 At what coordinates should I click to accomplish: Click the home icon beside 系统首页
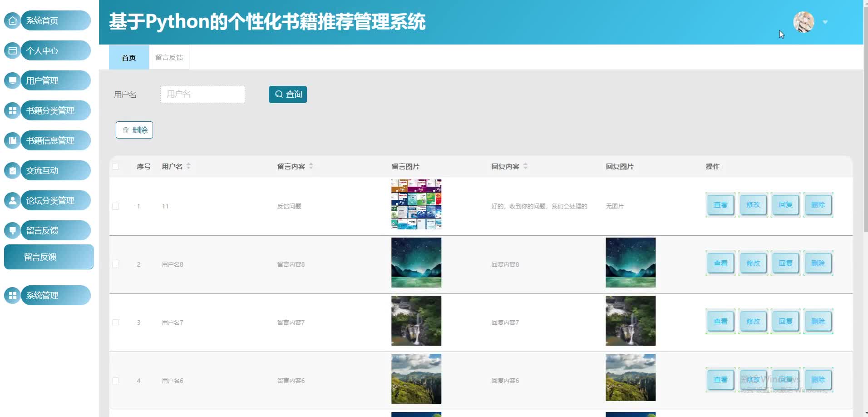(13, 20)
